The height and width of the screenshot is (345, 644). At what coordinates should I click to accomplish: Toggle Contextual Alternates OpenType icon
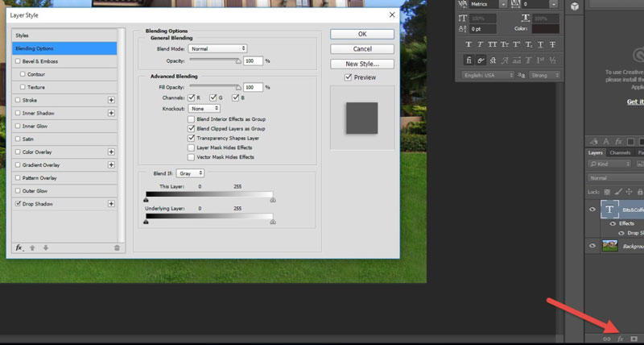pos(481,60)
